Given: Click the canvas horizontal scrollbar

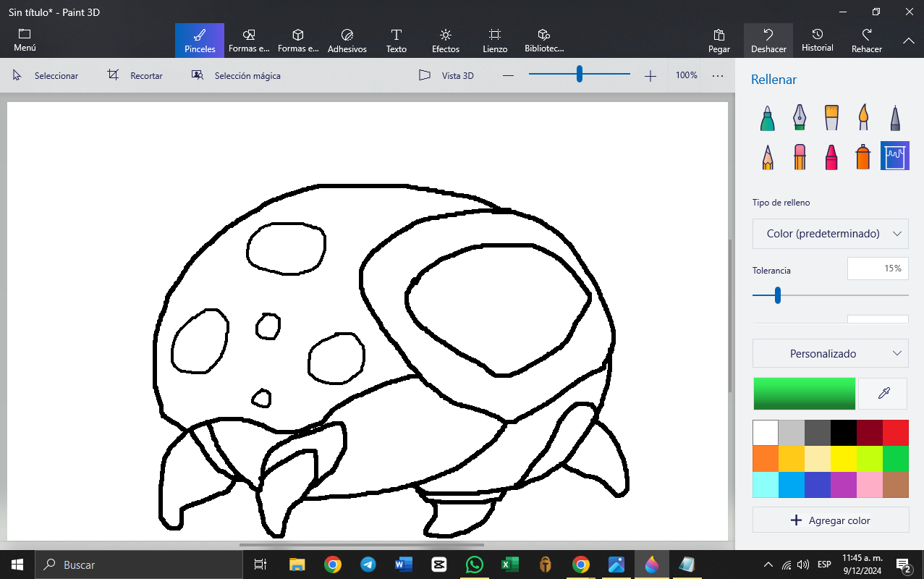Looking at the screenshot, I should (362, 545).
